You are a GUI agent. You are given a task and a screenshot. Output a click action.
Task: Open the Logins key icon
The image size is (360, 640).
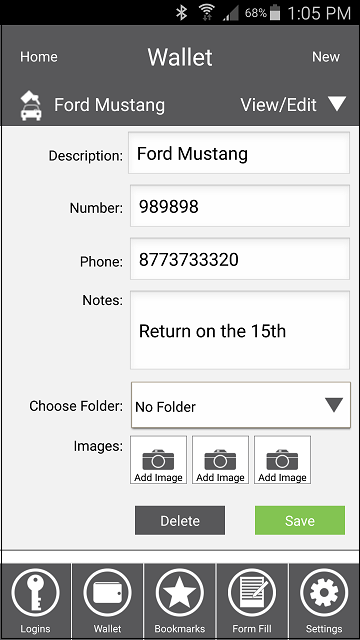[x=36, y=593]
